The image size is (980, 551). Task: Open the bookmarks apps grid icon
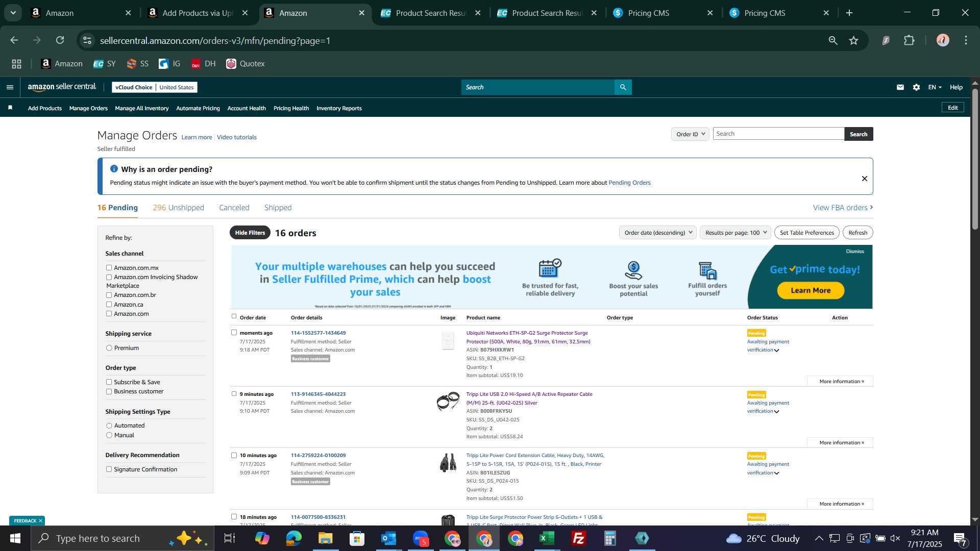(x=17, y=64)
